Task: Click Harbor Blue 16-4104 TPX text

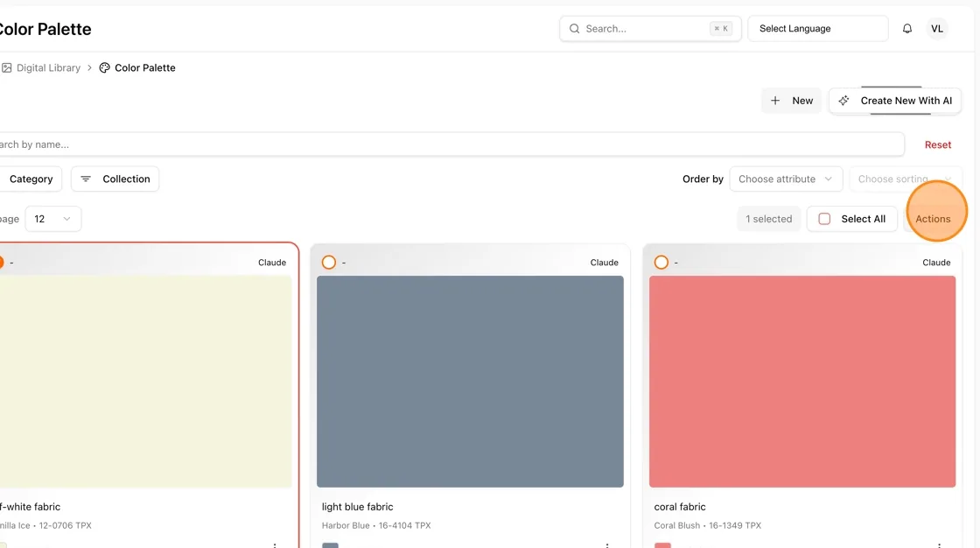Action: click(376, 525)
